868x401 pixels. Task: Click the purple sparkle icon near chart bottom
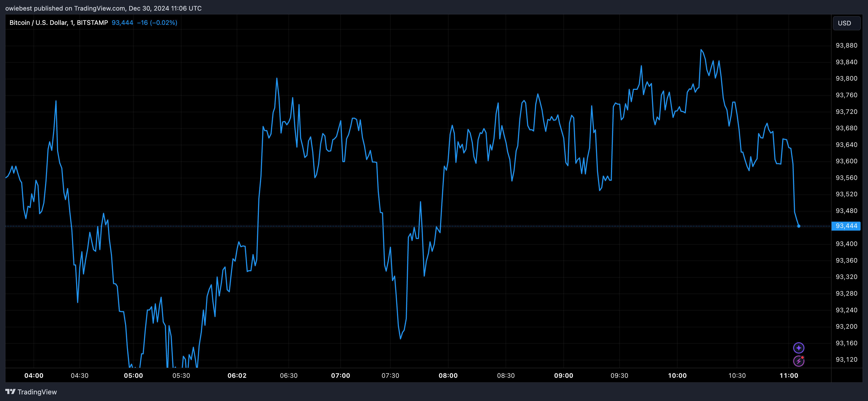point(799,348)
